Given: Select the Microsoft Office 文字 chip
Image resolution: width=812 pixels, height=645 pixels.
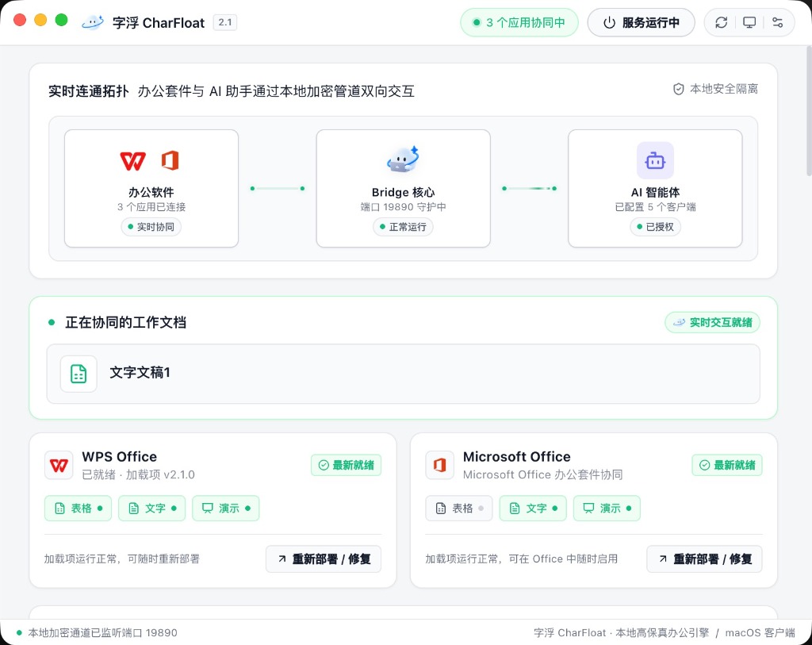Looking at the screenshot, I should [x=533, y=509].
